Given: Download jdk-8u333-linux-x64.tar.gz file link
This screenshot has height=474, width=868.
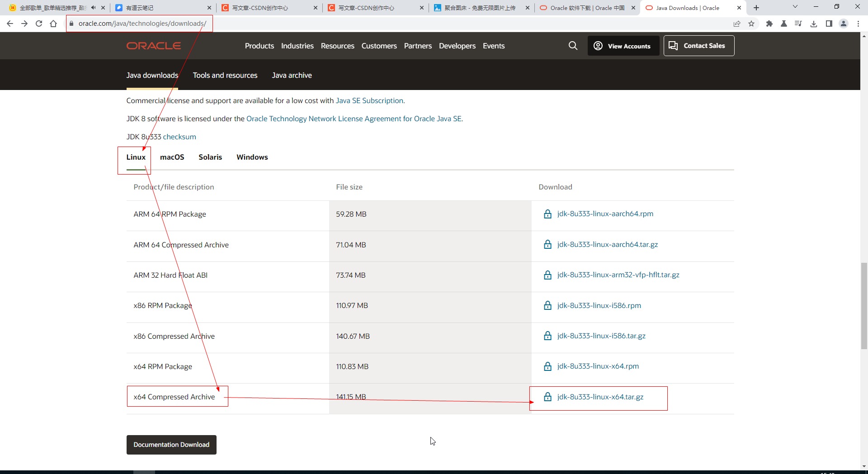Looking at the screenshot, I should [600, 397].
